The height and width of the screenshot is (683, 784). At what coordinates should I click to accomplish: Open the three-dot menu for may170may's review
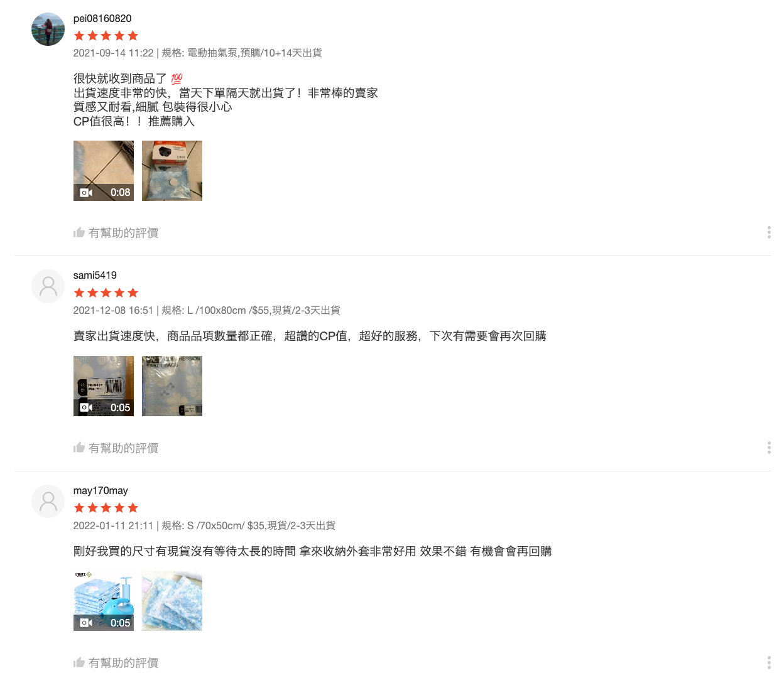click(769, 662)
